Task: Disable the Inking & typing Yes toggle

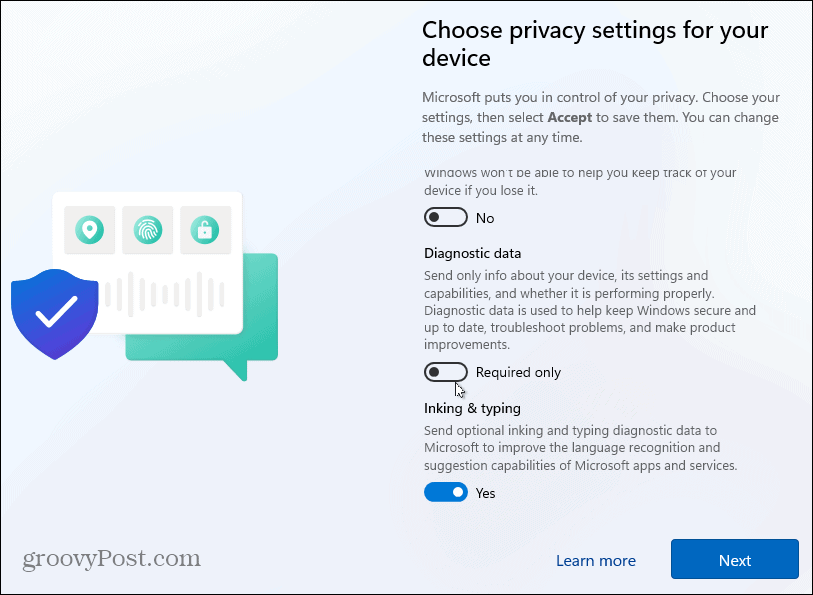Action: [x=445, y=492]
